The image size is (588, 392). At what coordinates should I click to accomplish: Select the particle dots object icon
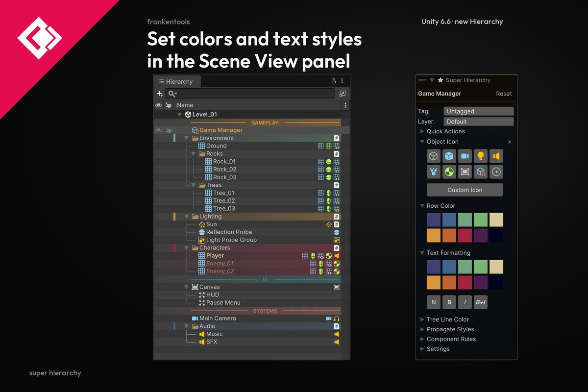[x=434, y=172]
